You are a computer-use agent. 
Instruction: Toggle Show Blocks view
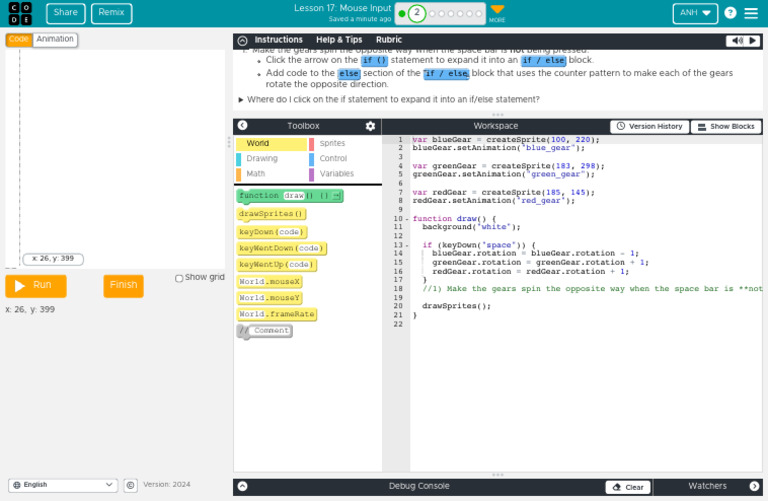click(725, 127)
